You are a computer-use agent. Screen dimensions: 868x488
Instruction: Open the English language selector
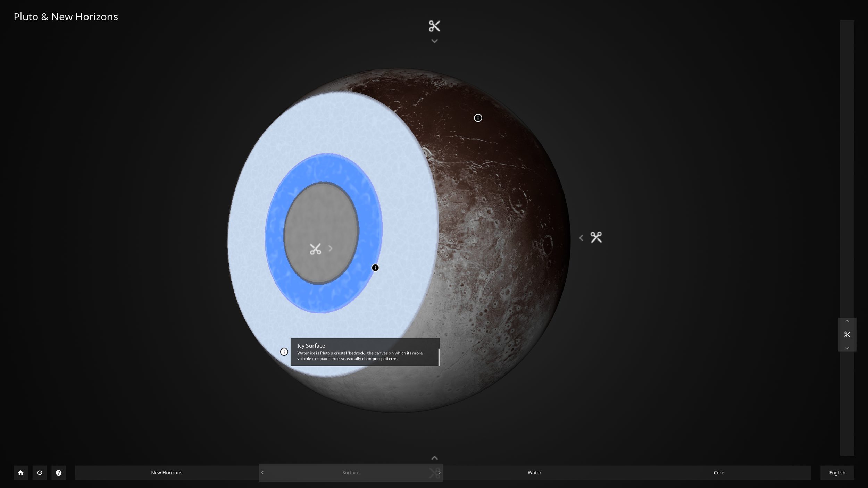tap(837, 473)
